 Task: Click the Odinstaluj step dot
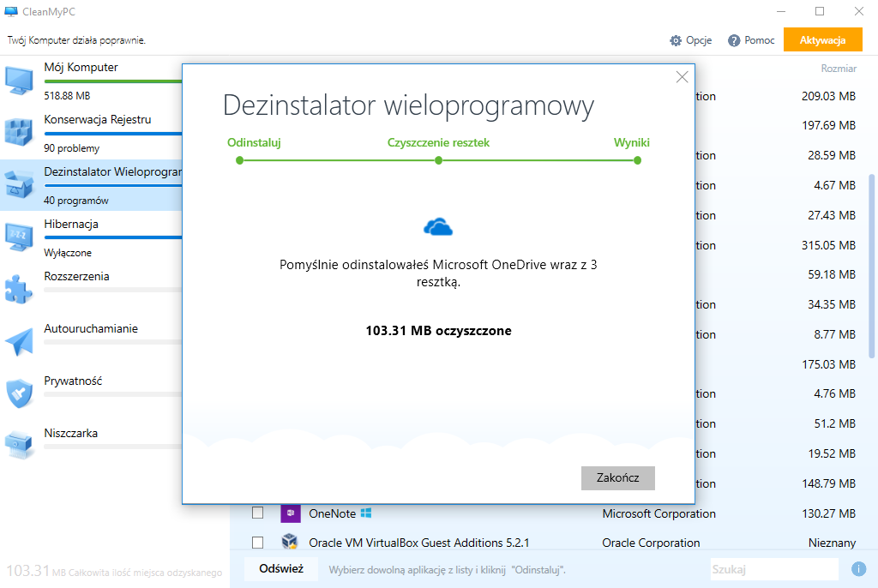pos(240,161)
